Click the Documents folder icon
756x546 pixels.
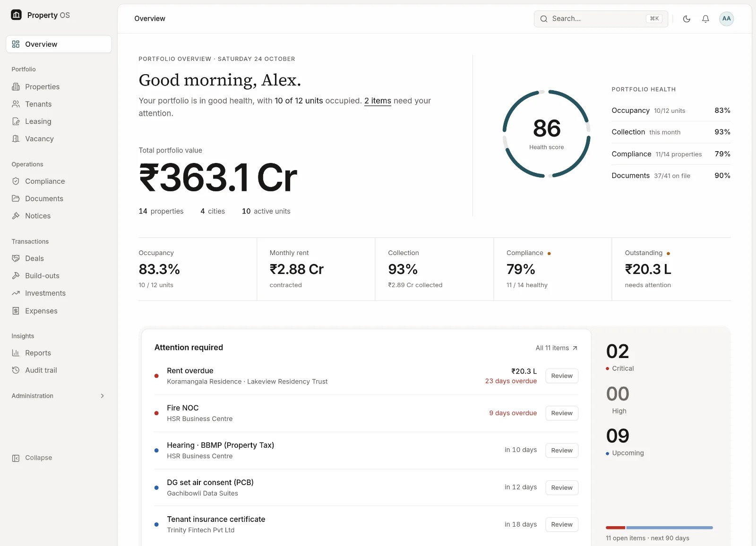[x=16, y=198]
